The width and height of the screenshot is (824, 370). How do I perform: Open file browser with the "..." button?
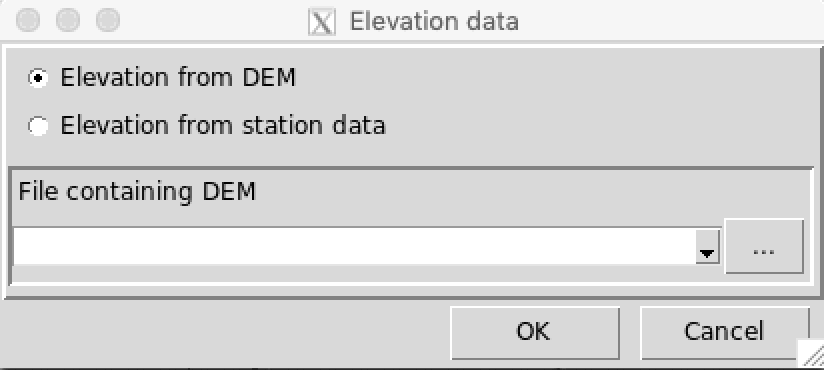click(x=764, y=246)
